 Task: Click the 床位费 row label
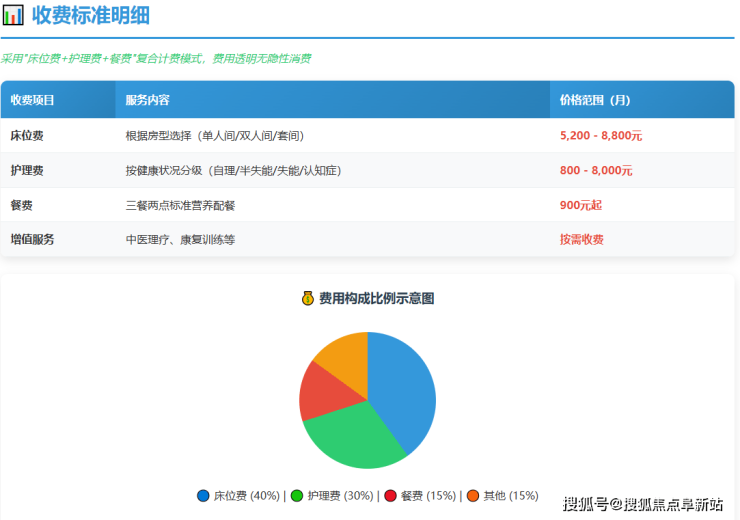(x=27, y=135)
